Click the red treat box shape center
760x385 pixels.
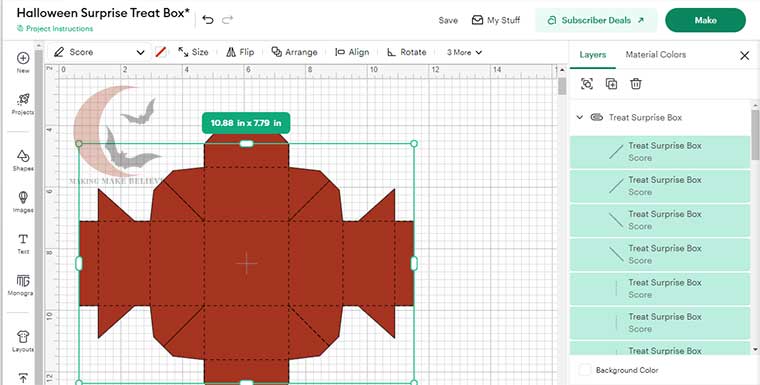(x=246, y=263)
